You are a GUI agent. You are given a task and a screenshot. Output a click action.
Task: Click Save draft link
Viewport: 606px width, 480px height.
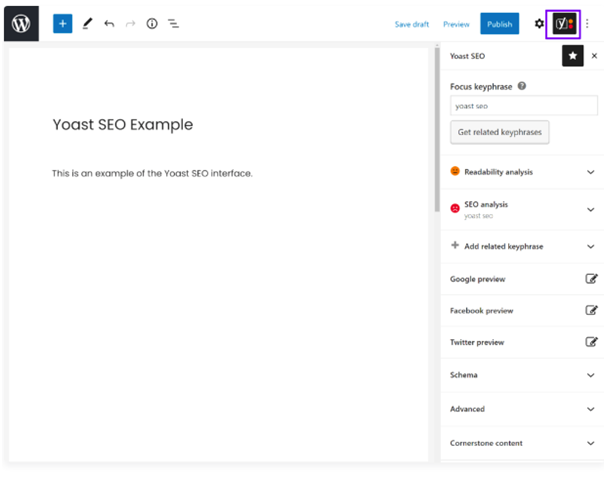click(412, 24)
